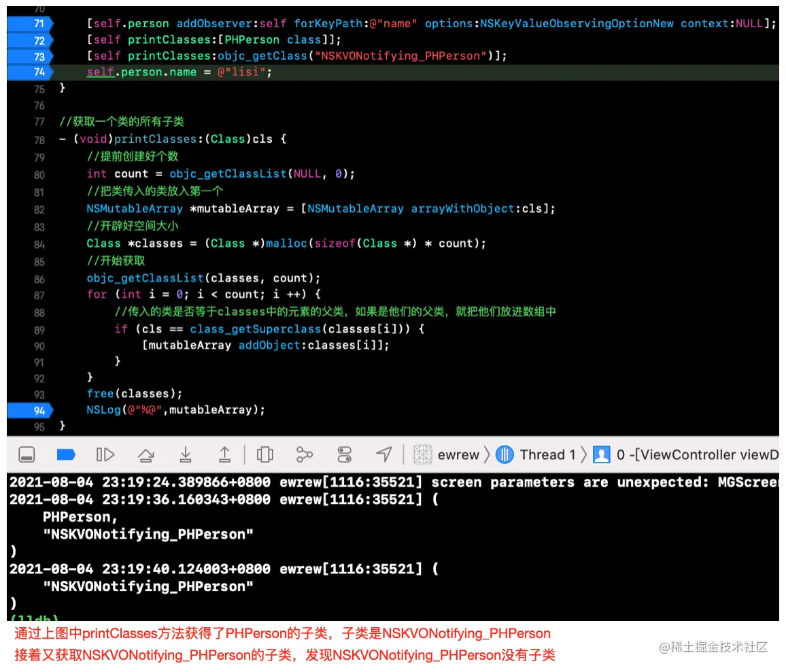Step into the function call
The height and width of the screenshot is (672, 786).
click(186, 455)
